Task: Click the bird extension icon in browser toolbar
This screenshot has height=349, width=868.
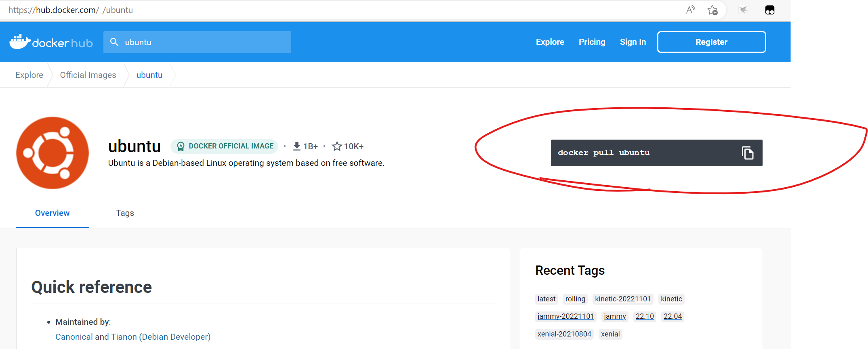Action: pyautogui.click(x=744, y=10)
